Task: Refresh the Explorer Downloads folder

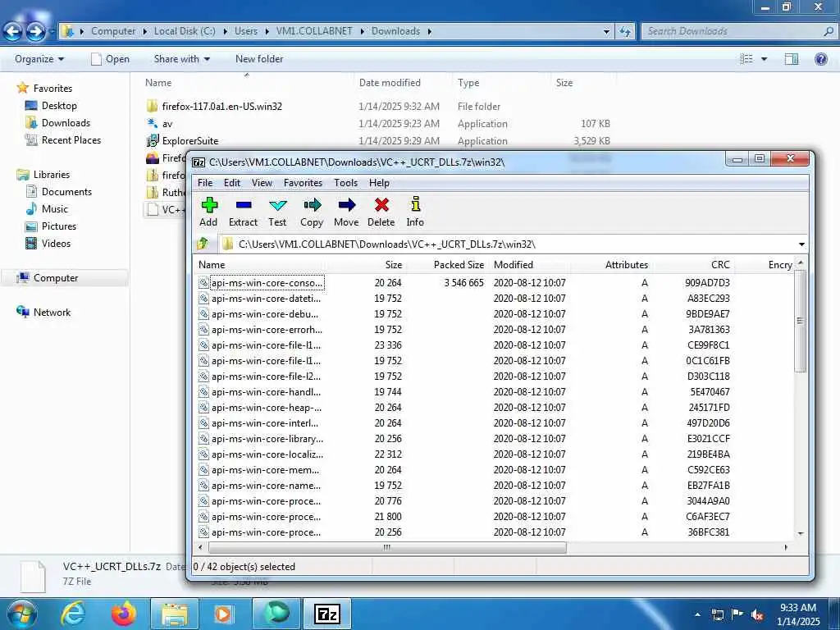Action: pos(625,32)
